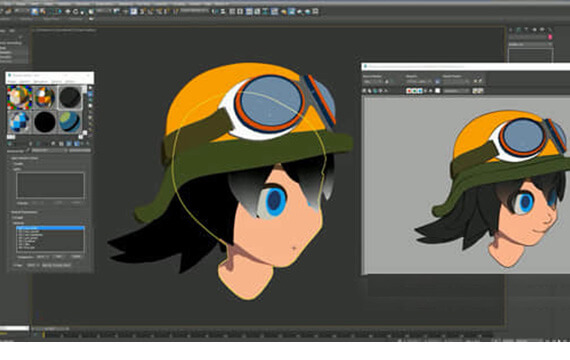Viewport: 570px width, 360px height.
Task: Open Modes menu in Material Editor
Action: point(12,81)
